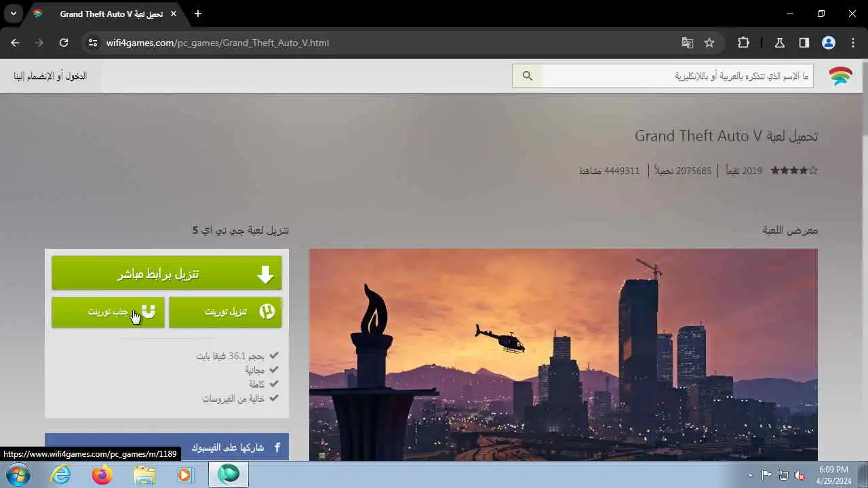Click the green direct link download button

click(167, 273)
